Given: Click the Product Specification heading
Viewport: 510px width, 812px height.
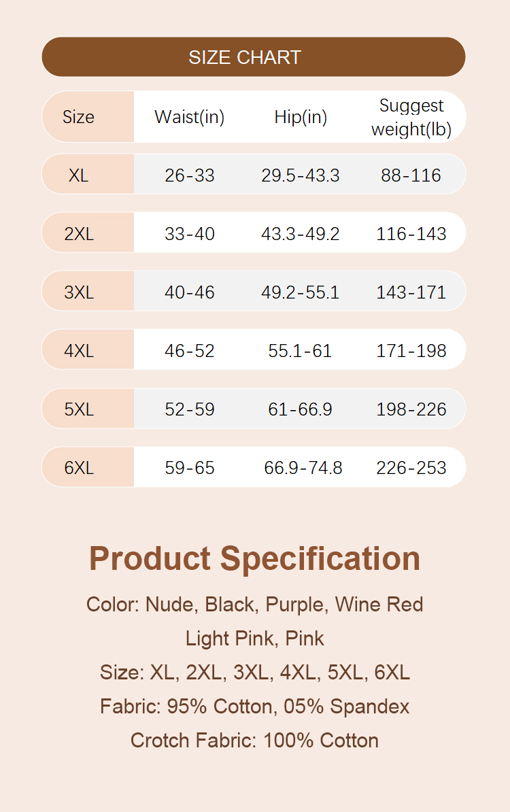Looking at the screenshot, I should [255, 558].
